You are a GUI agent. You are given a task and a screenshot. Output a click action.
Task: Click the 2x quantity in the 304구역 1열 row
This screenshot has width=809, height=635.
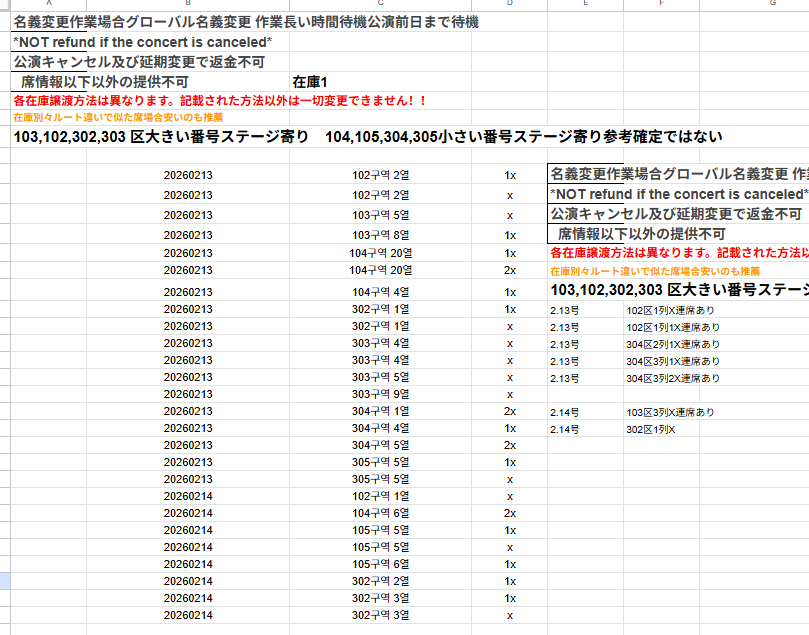pos(510,411)
